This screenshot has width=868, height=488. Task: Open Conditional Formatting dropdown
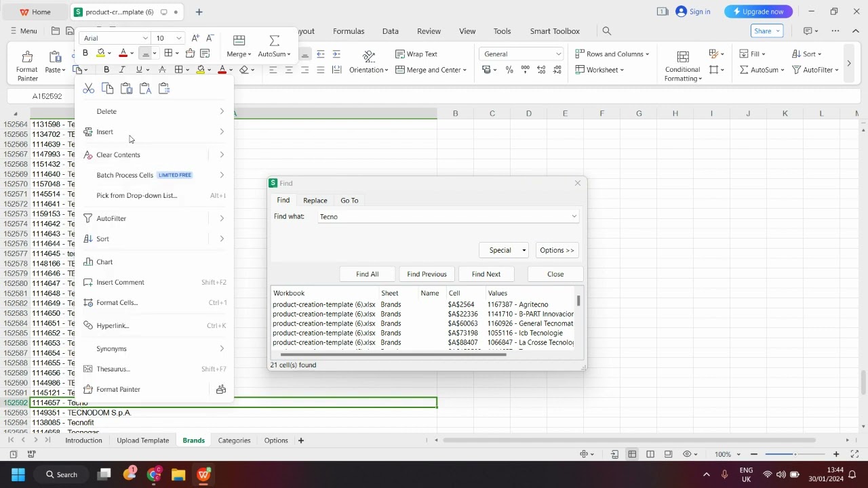point(683,66)
